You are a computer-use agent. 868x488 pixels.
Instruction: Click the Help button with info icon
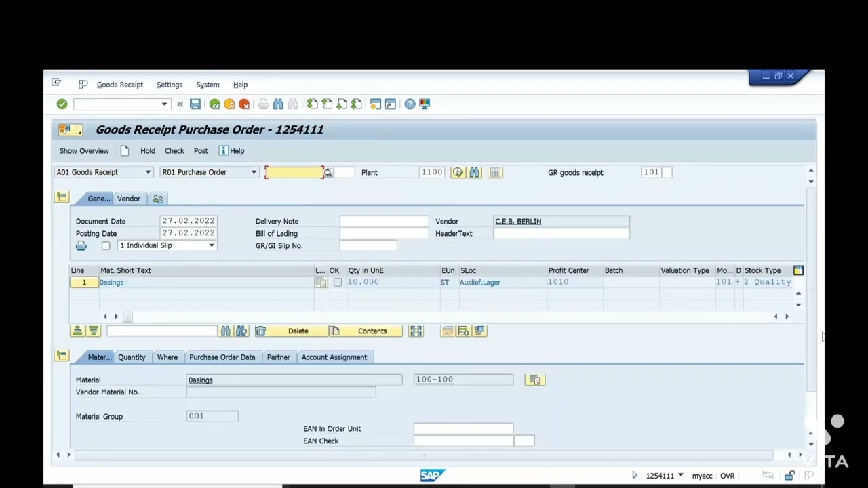(231, 151)
